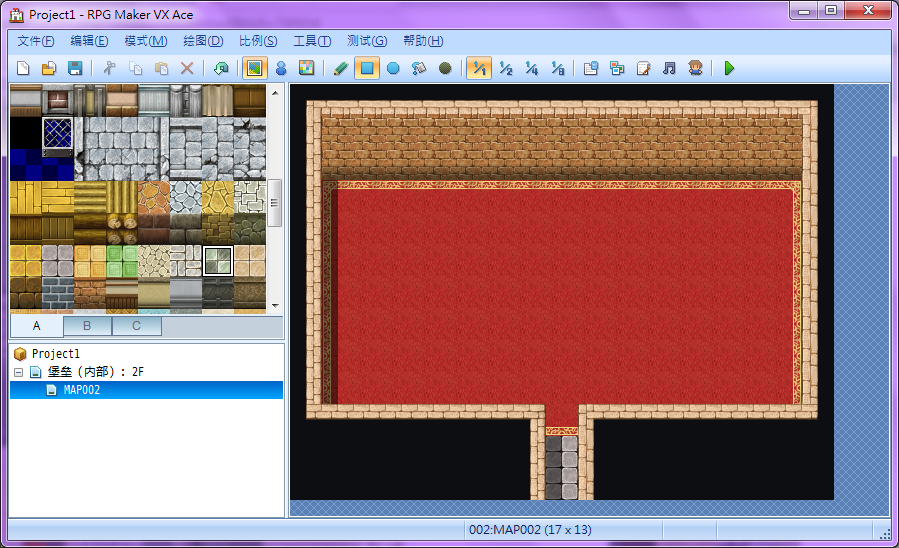The width and height of the screenshot is (899, 548).
Task: Maximize the RPG Maker VX Ace window
Action: pyautogui.click(x=831, y=11)
